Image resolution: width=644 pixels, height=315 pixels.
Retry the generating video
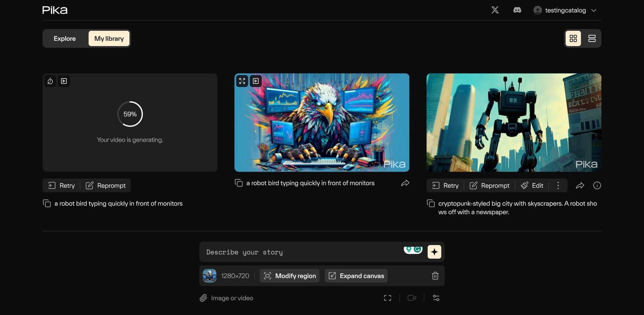61,186
